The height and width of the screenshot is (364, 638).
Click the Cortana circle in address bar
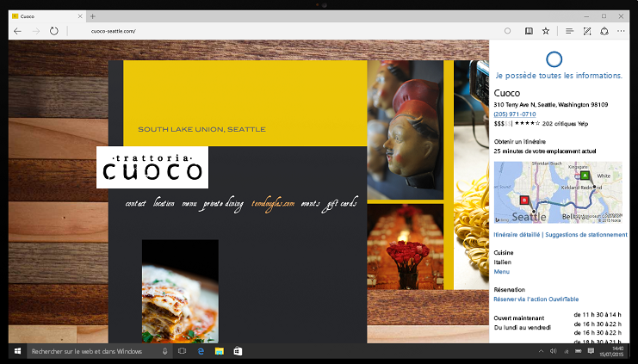point(507,31)
